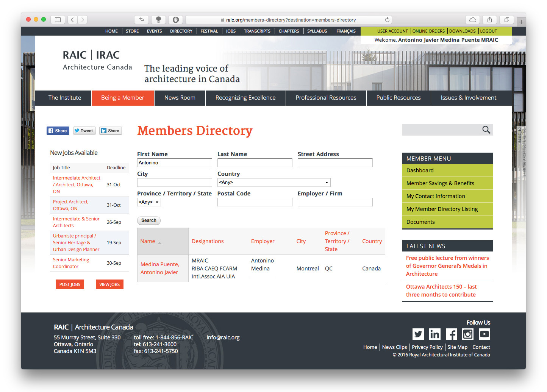Open iCloud tabs cloud icon

(x=473, y=20)
